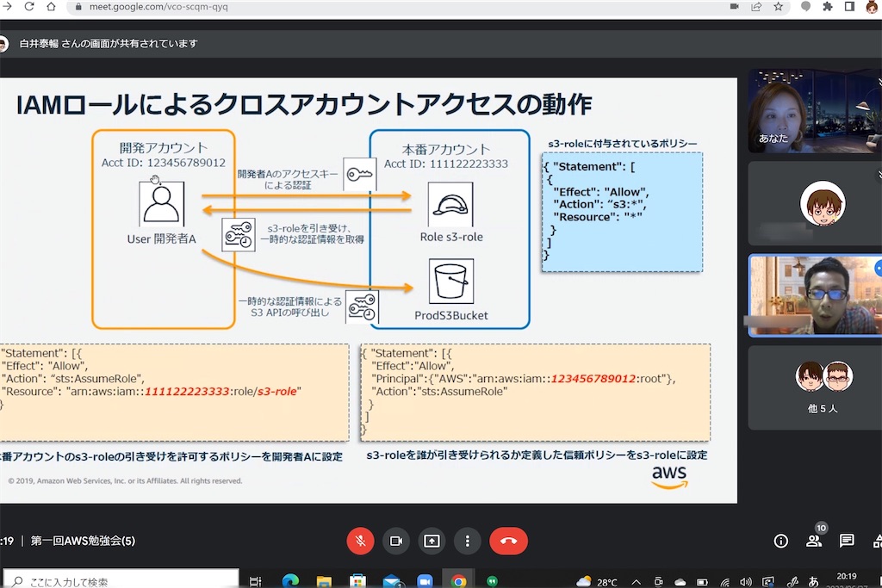
Task: Click the camera permission icon in address bar
Action: click(734, 7)
